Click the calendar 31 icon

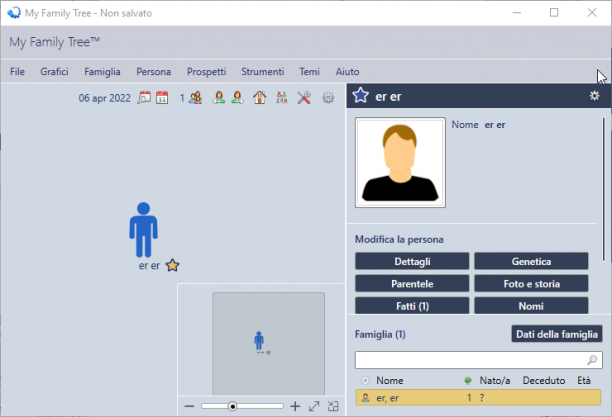click(x=162, y=98)
